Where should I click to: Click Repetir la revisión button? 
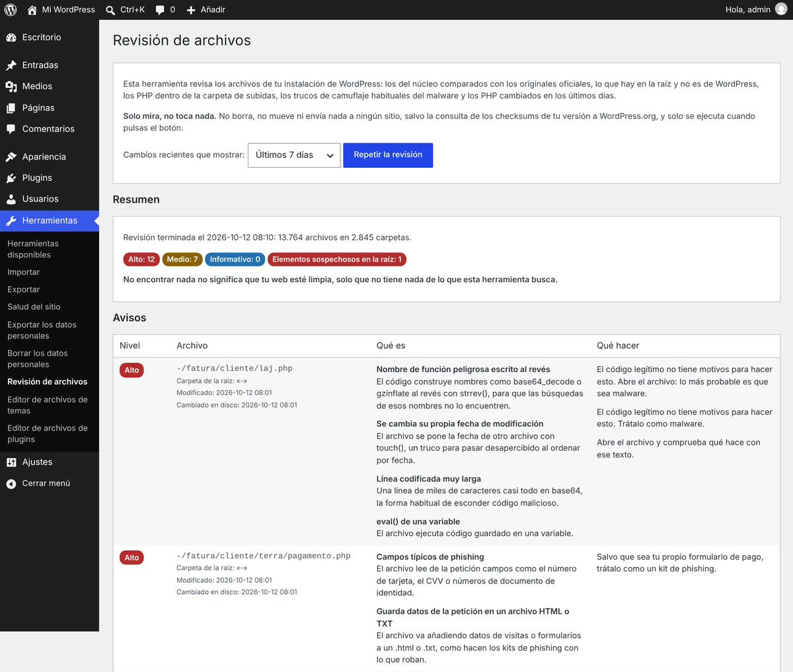coord(388,155)
